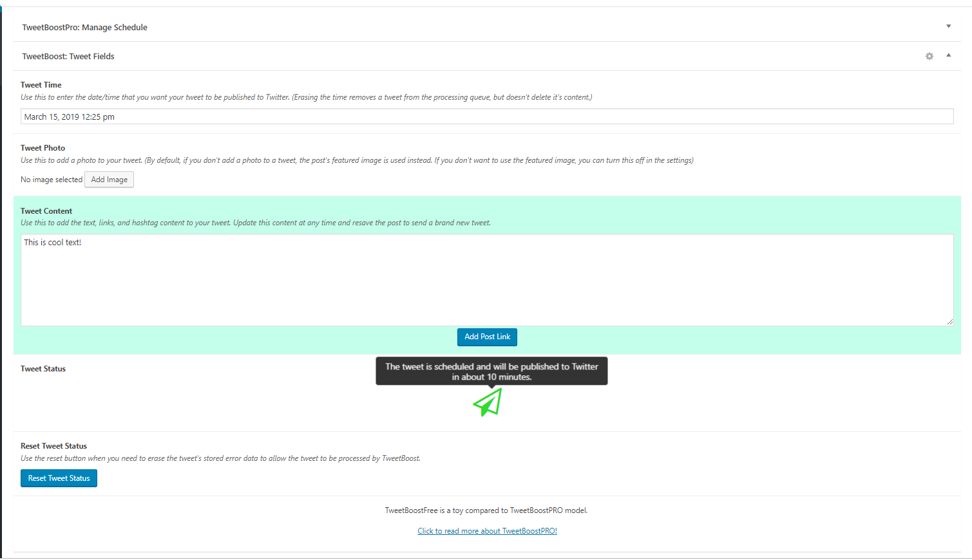
Task: Collapse the TweetBoost: Tweet Fields panel arrow
Action: tap(948, 55)
